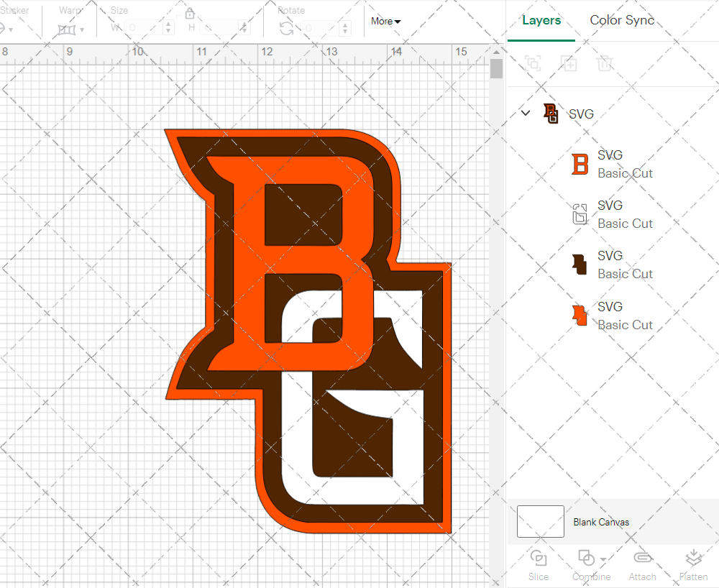Toggle the size lock aspect ratio
Viewport: 719px width, 588px height.
(x=190, y=13)
